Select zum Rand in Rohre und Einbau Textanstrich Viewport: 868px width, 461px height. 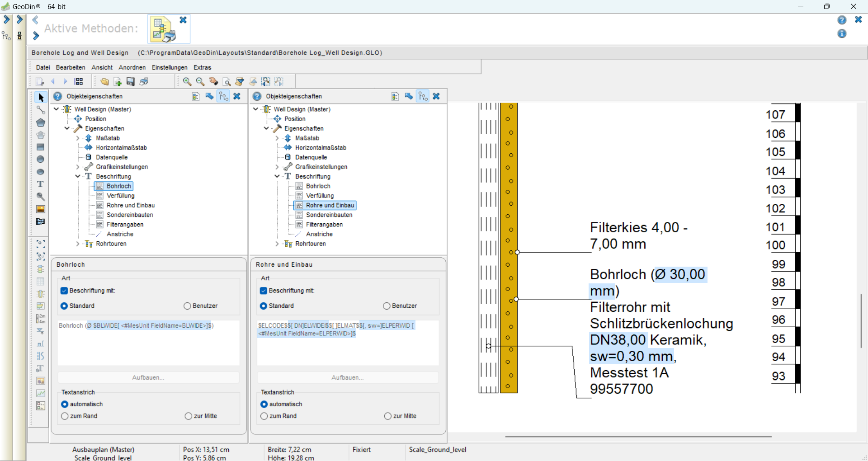tap(264, 416)
